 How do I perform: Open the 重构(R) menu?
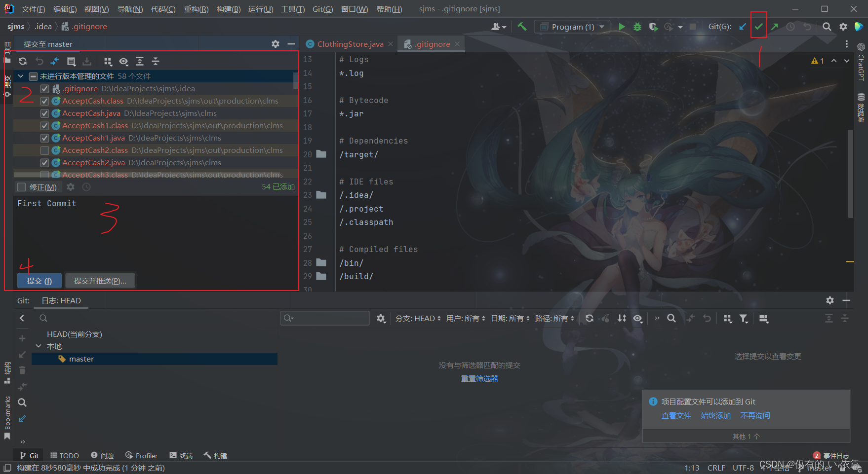(196, 9)
